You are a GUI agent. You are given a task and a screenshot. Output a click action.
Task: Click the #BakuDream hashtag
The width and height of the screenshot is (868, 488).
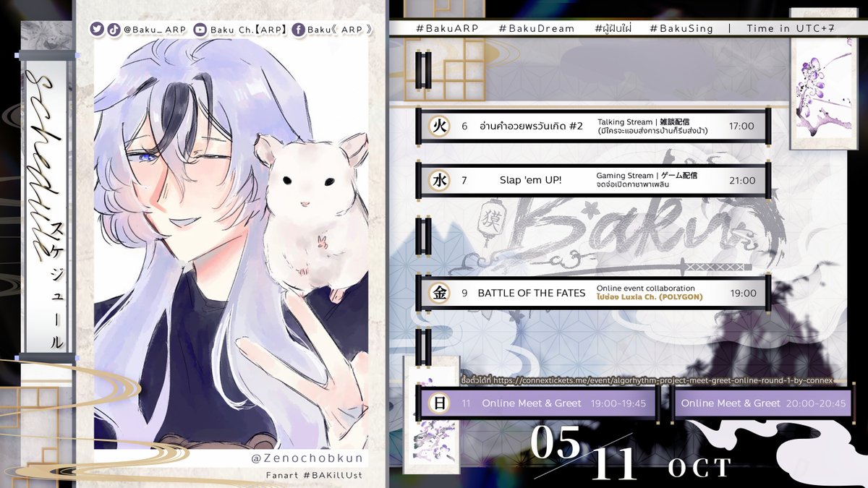pyautogui.click(x=536, y=28)
